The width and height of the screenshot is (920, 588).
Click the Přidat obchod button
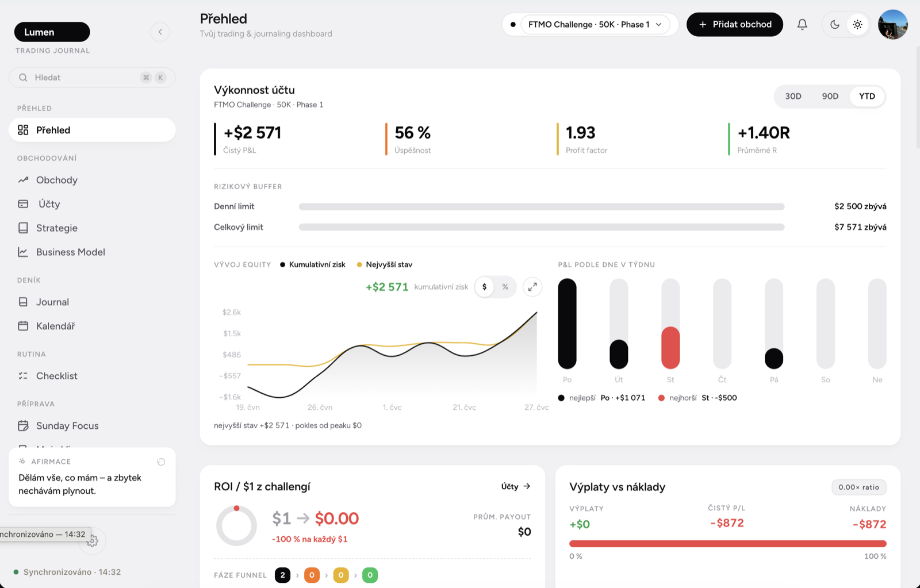(735, 24)
